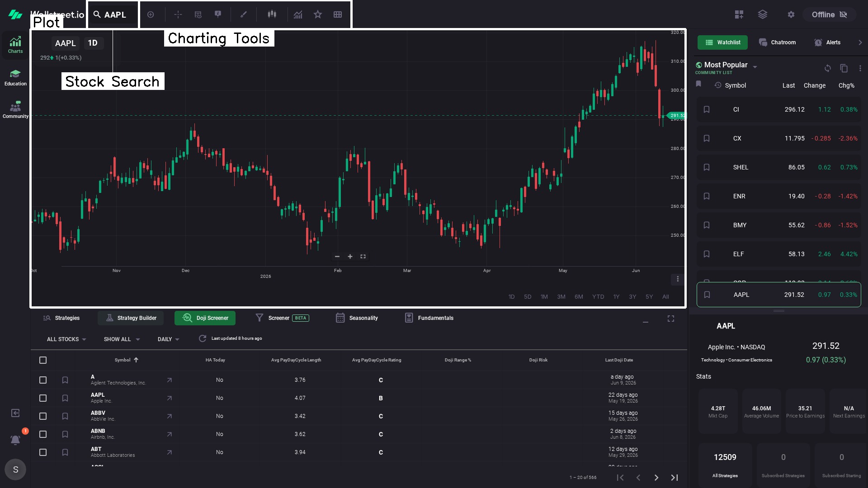
Task: Open the layers icon in header
Action: [x=763, y=14]
